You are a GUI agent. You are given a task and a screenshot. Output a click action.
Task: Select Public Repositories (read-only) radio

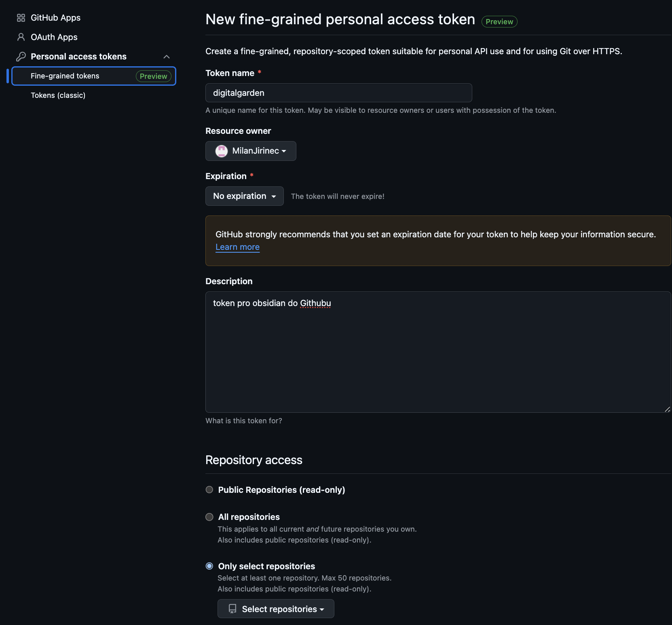209,490
